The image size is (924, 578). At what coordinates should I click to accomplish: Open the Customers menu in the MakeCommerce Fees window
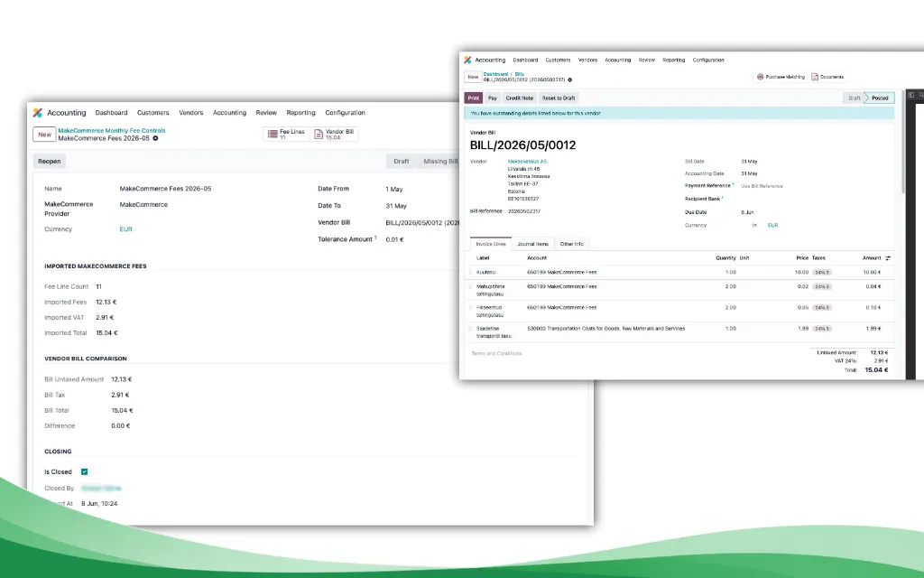153,113
